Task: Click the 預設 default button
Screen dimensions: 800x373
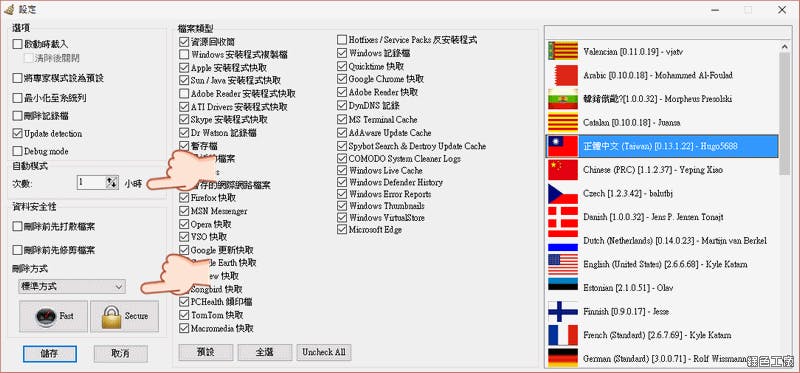Action: point(206,352)
